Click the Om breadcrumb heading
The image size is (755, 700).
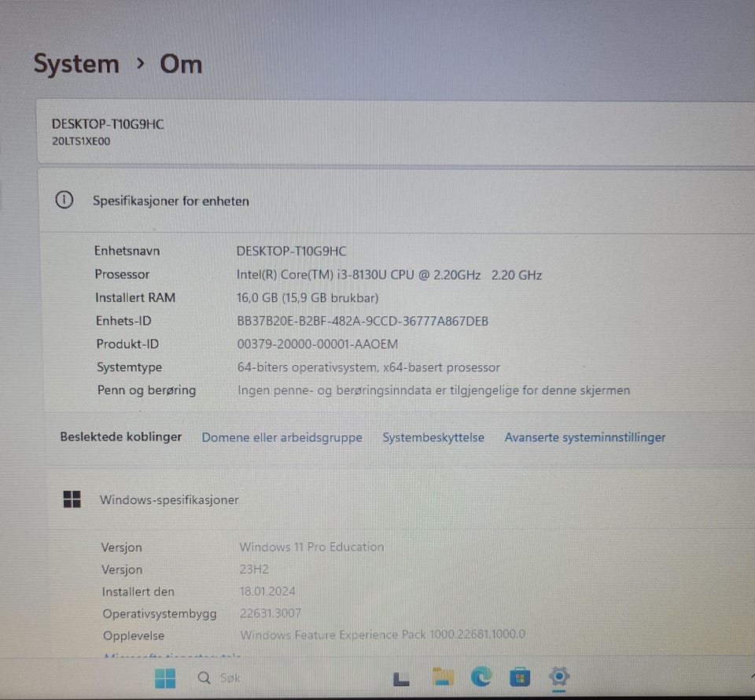[x=181, y=64]
